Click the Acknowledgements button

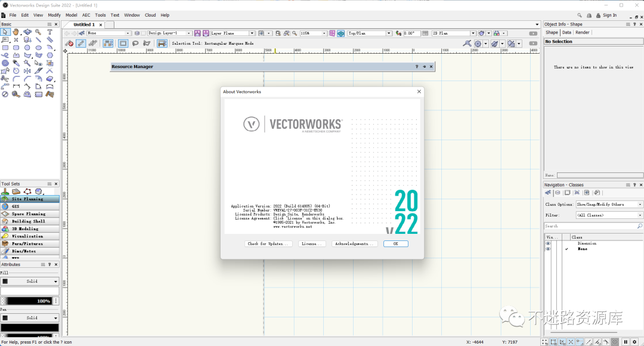tap(354, 243)
